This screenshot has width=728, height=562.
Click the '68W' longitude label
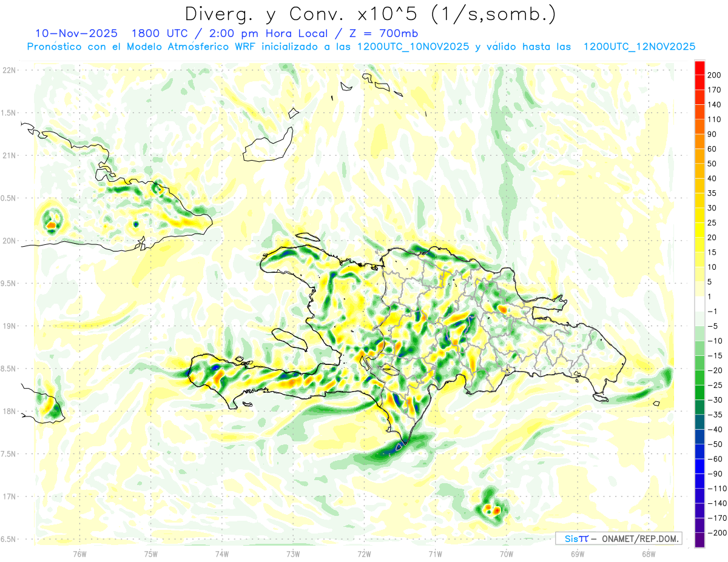[x=648, y=554]
